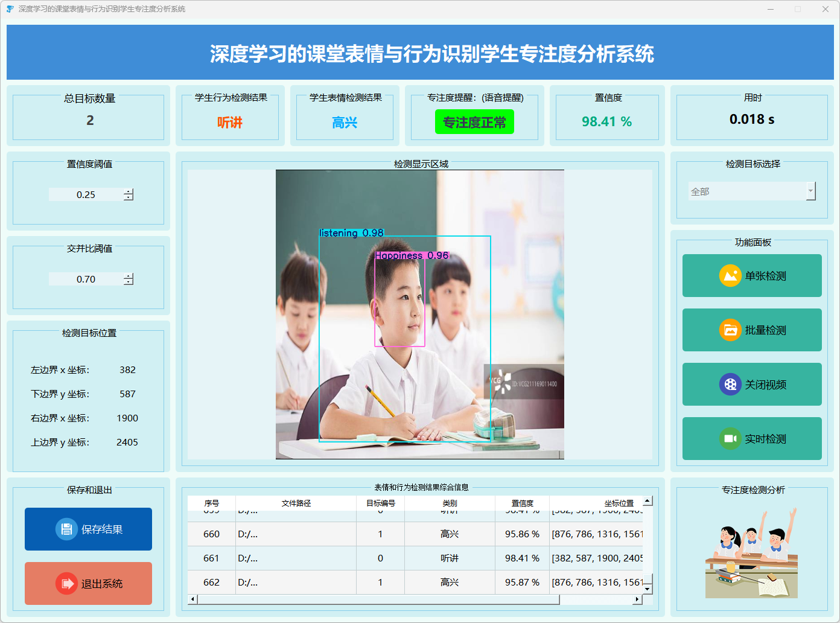Viewport: 840px width, 623px height.
Task: Click the 交并比阈值 spinner arrows
Action: coord(129,279)
